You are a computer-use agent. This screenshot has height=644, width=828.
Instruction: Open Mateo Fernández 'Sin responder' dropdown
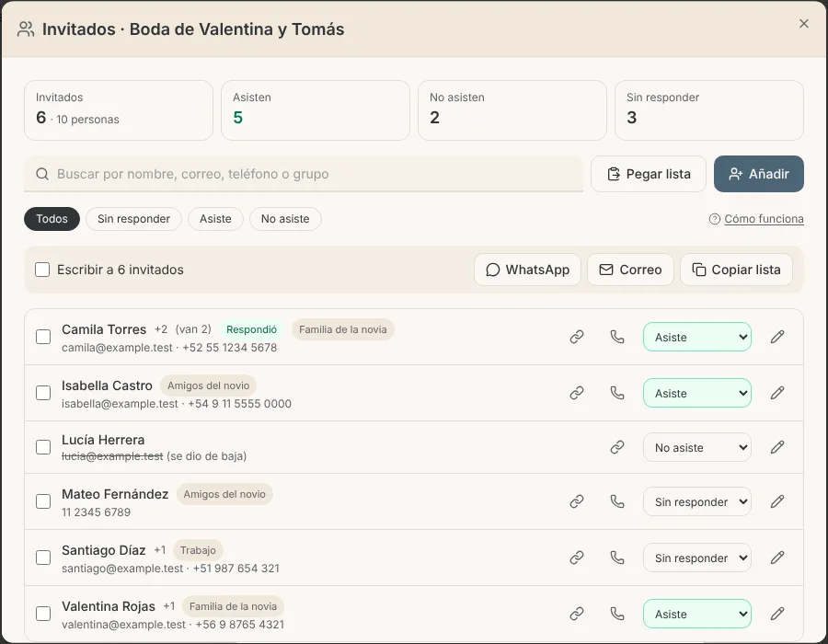pyautogui.click(x=697, y=501)
